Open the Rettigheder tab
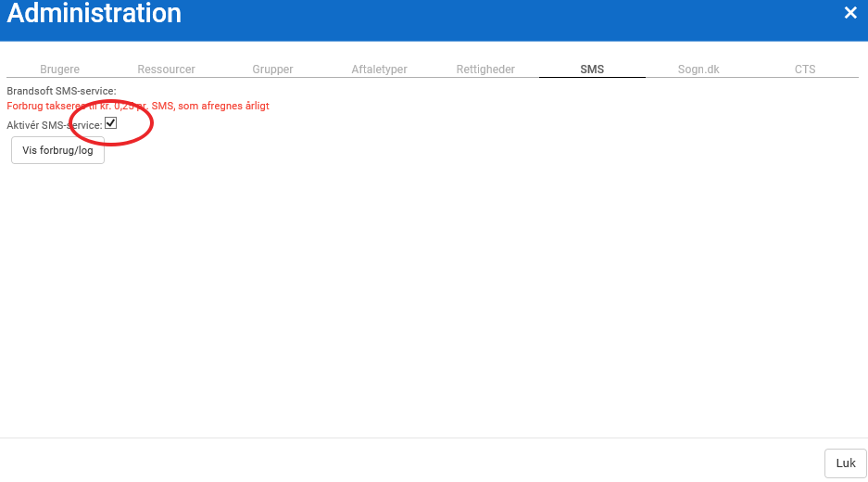 pos(485,70)
